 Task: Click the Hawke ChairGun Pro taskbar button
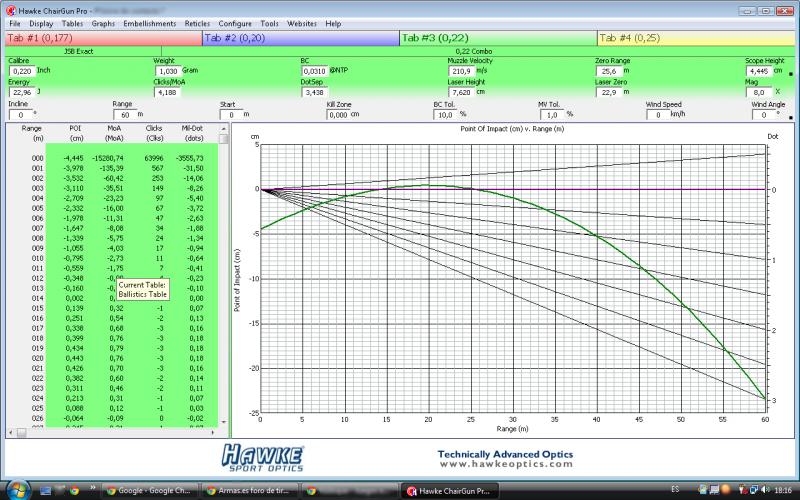point(448,490)
